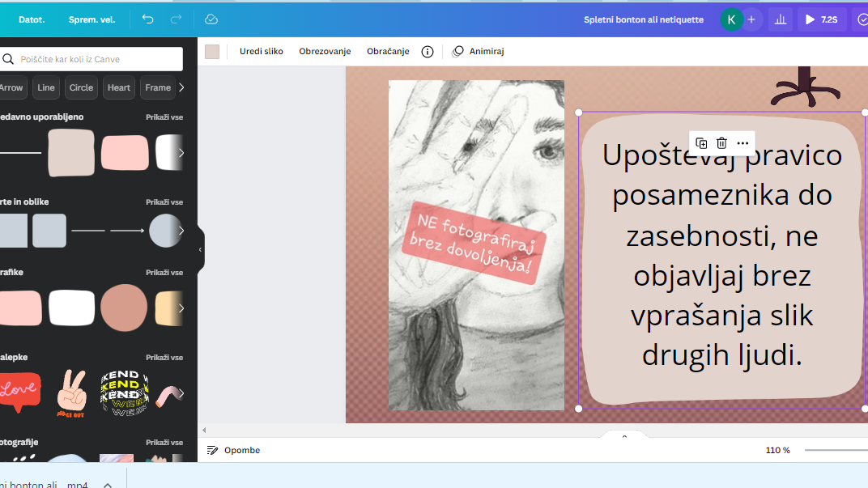The image size is (868, 488).
Task: Start presentation with 7.2s play button
Action: 822,20
